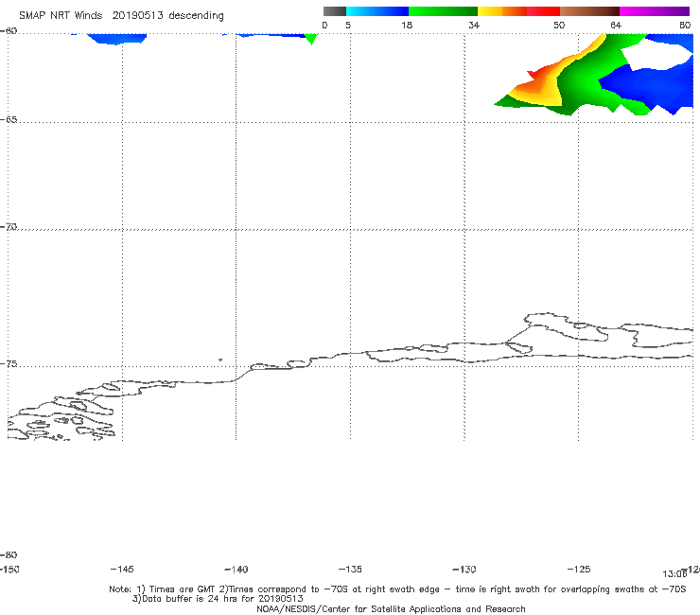Click the -150 longitude axis label
The image size is (700, 615).
(x=9, y=570)
